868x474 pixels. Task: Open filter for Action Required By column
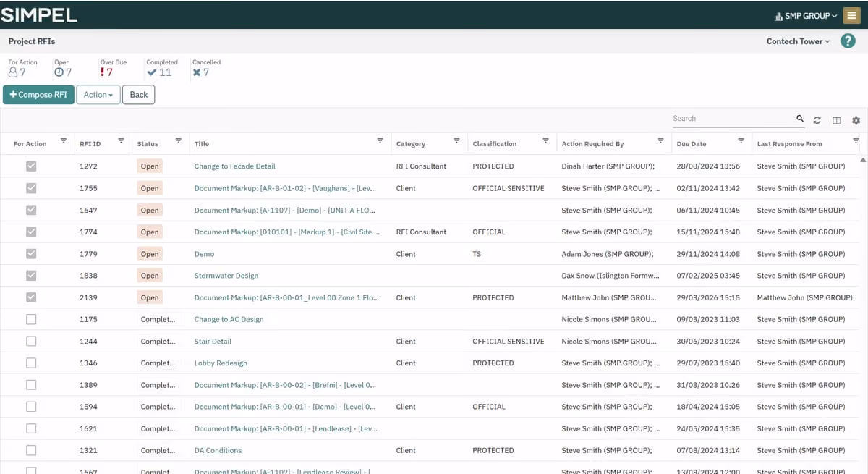coord(660,140)
